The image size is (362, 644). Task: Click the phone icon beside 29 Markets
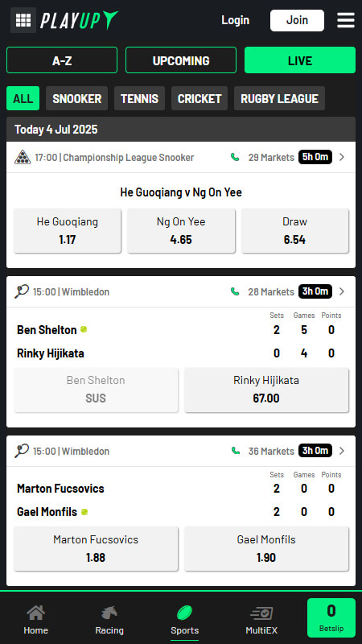tap(235, 157)
